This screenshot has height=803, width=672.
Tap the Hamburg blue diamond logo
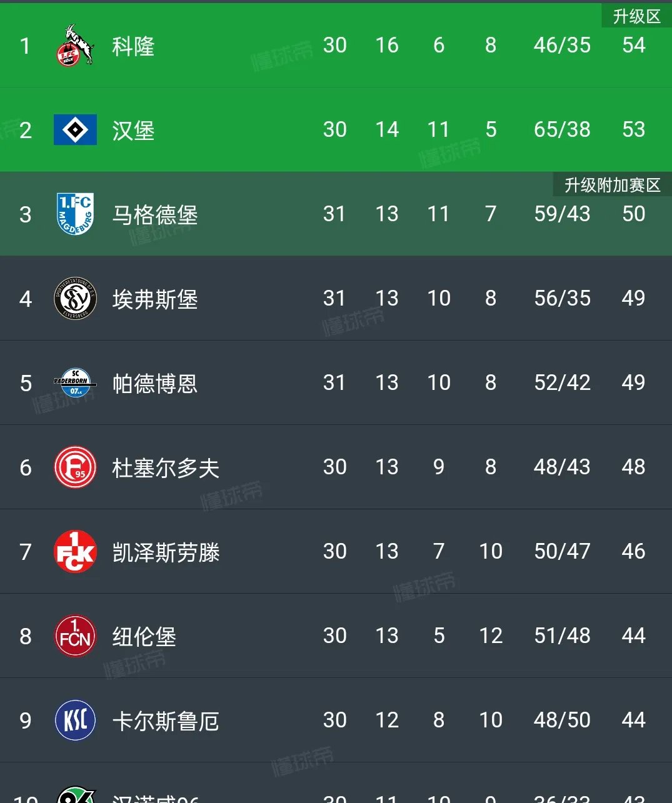pos(75,130)
